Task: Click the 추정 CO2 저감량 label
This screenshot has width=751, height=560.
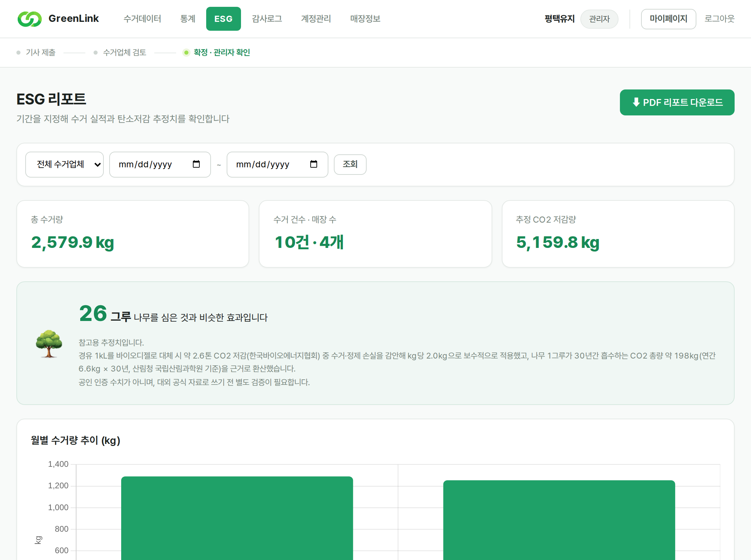Action: tap(546, 219)
